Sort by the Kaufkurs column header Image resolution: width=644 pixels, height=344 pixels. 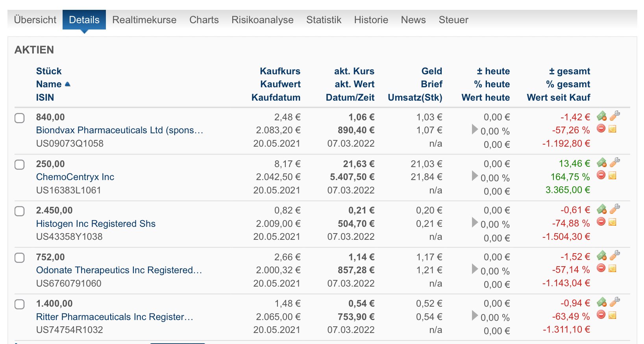click(x=280, y=71)
